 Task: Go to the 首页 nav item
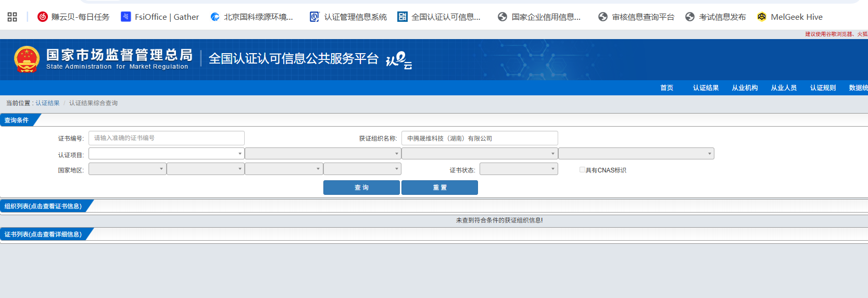[x=666, y=88]
